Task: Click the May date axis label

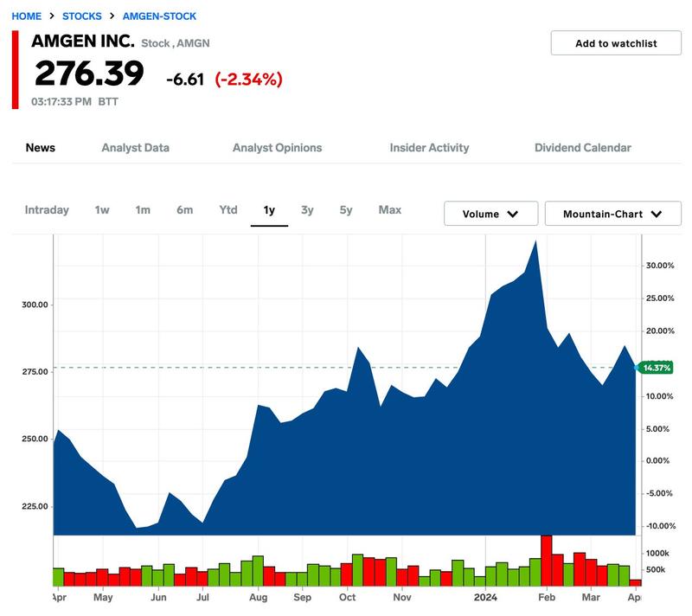Action: [103, 598]
